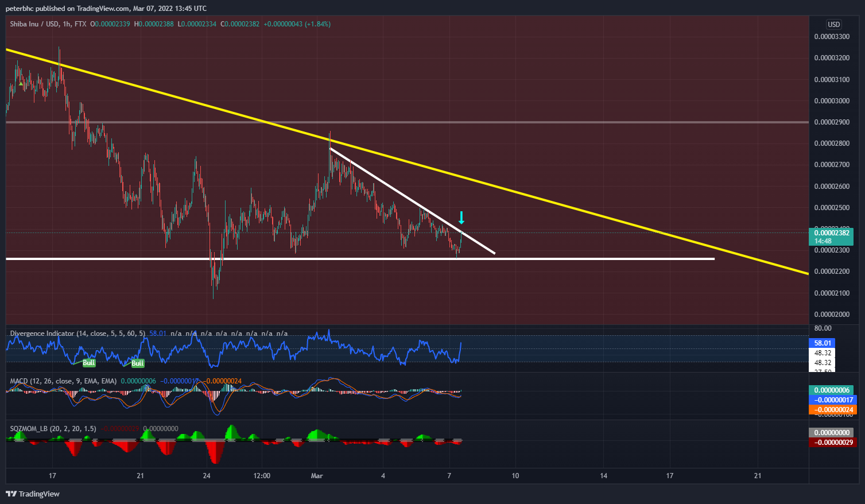Click the 1h interval in chart title
This screenshot has width=865, height=504.
tap(67, 24)
